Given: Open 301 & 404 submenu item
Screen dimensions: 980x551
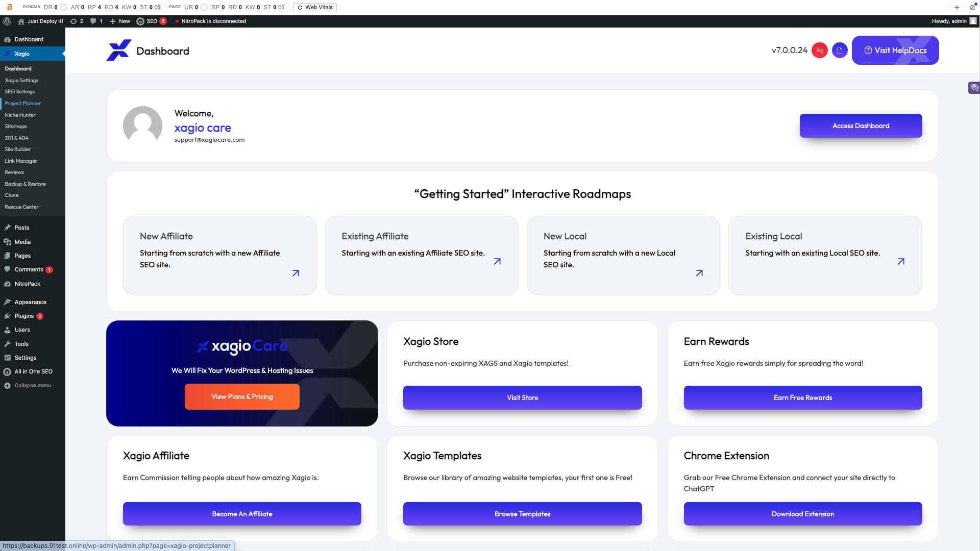Looking at the screenshot, I should point(17,138).
